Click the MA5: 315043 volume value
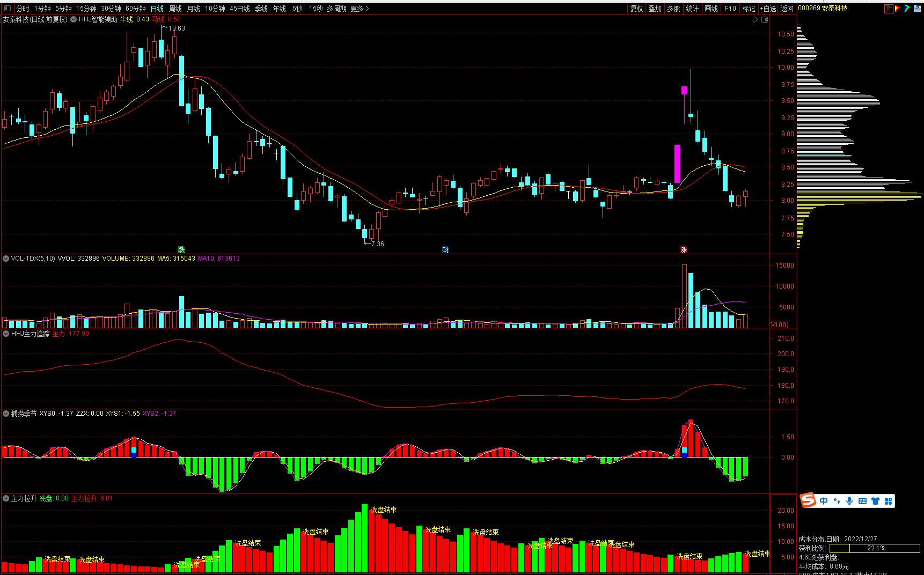The image size is (924, 575). coord(176,259)
